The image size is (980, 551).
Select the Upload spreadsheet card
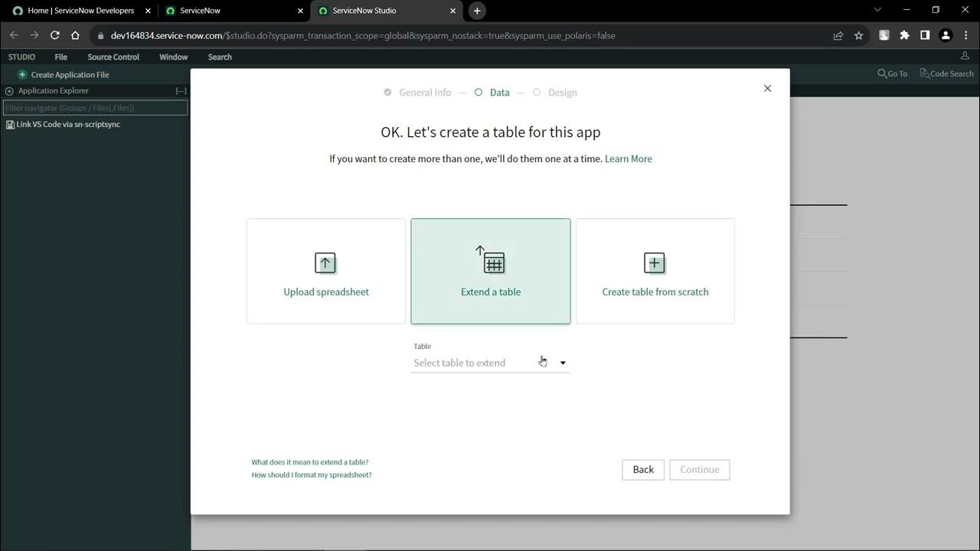click(326, 271)
